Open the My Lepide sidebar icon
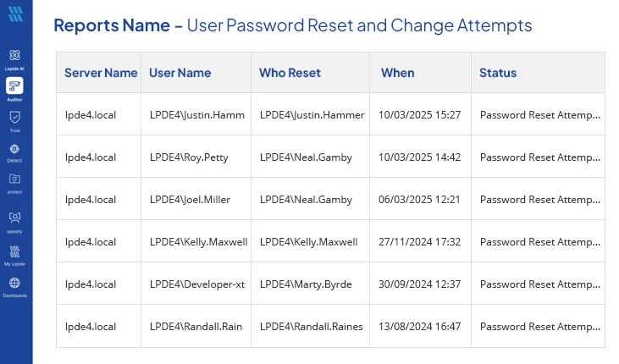The width and height of the screenshot is (619, 364). click(14, 251)
